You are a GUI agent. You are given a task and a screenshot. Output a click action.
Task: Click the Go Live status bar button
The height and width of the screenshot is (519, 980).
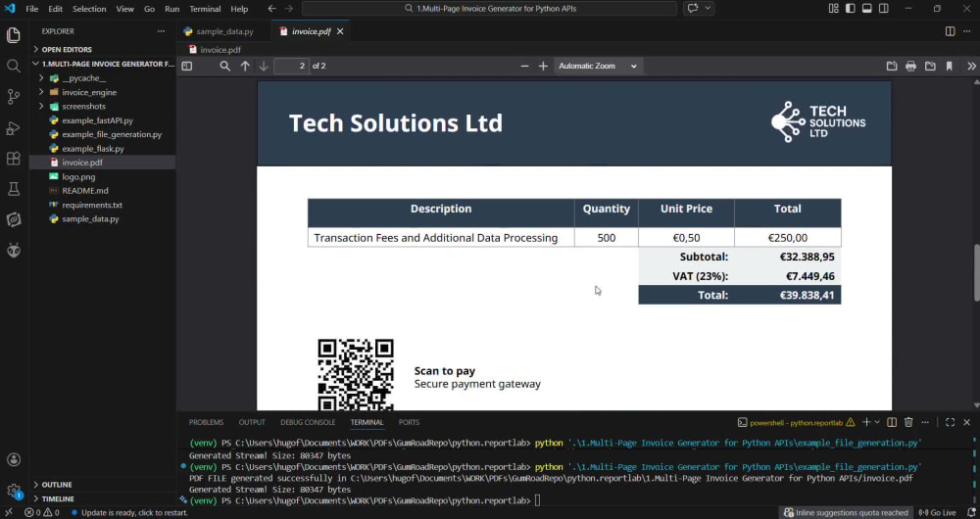click(938, 513)
